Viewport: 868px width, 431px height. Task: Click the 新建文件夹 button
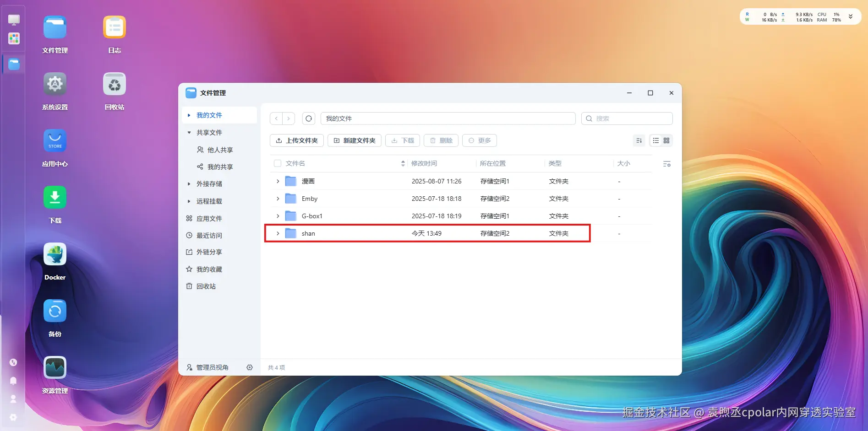click(355, 140)
